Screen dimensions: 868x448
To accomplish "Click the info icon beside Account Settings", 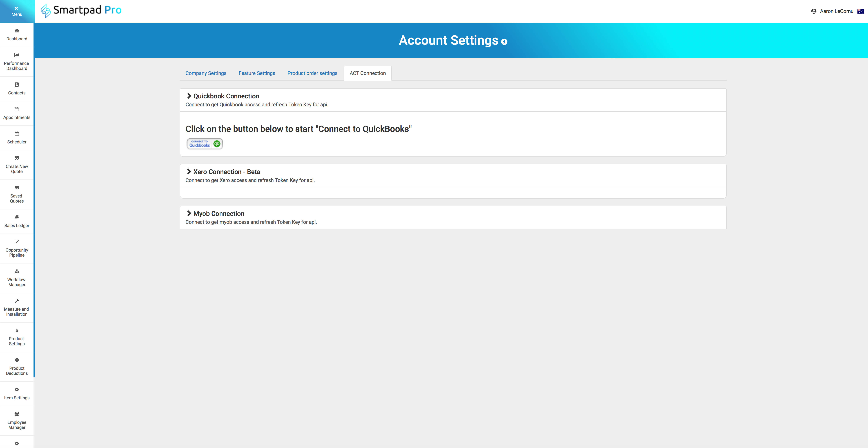I will click(504, 42).
